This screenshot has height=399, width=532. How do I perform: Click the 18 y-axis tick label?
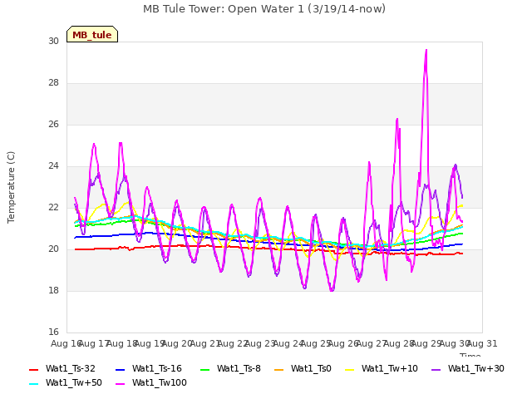tap(53, 290)
